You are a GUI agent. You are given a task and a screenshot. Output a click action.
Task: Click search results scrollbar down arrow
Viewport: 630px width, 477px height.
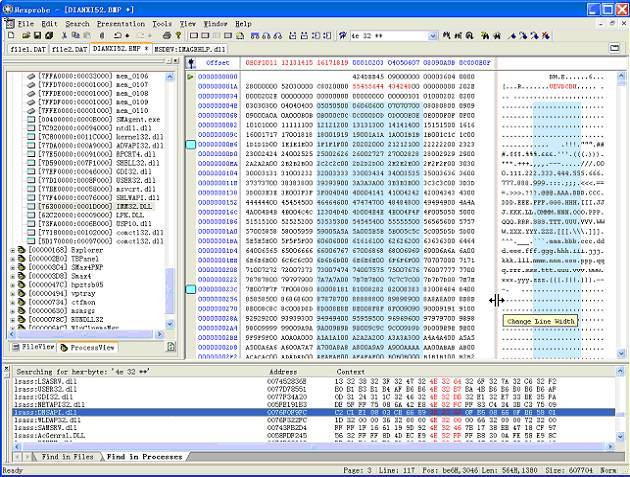point(622,436)
